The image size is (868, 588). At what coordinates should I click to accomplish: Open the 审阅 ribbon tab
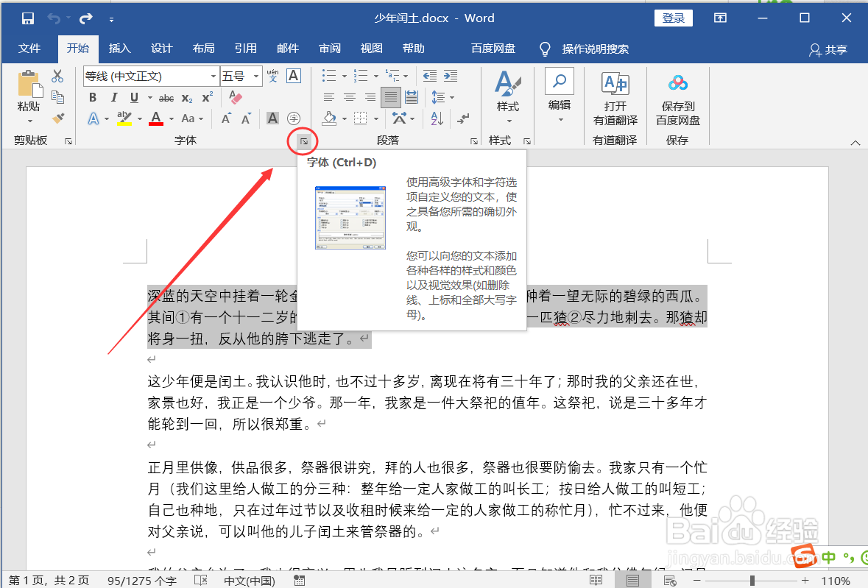click(330, 49)
